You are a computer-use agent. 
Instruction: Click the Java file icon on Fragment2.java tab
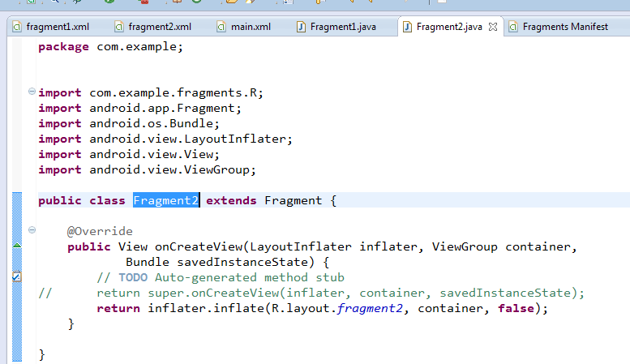(408, 27)
